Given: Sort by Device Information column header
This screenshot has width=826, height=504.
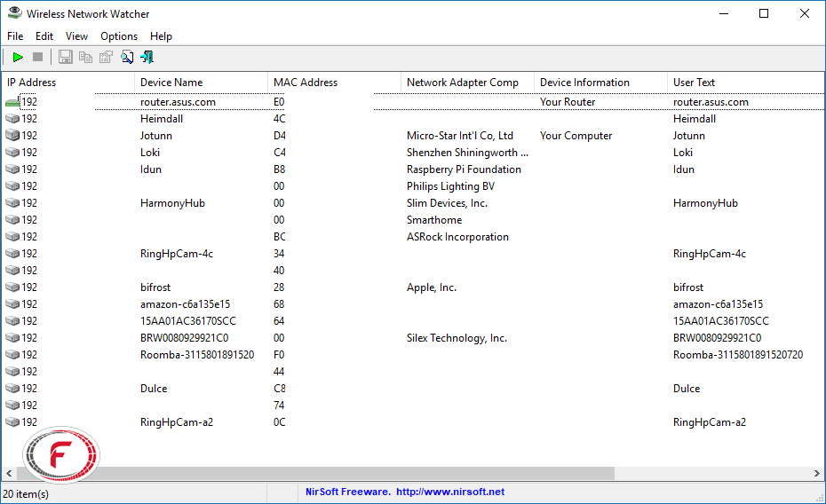Looking at the screenshot, I should coord(601,82).
